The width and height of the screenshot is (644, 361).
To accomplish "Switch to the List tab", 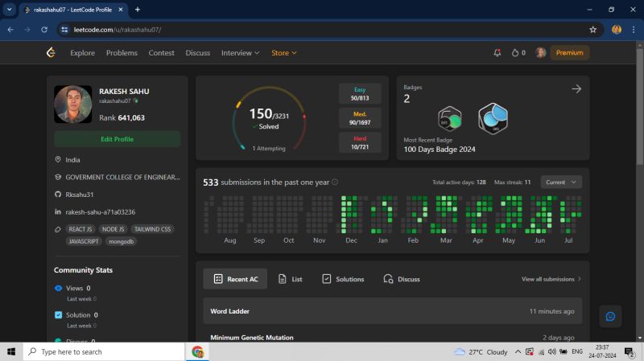I will (290, 279).
